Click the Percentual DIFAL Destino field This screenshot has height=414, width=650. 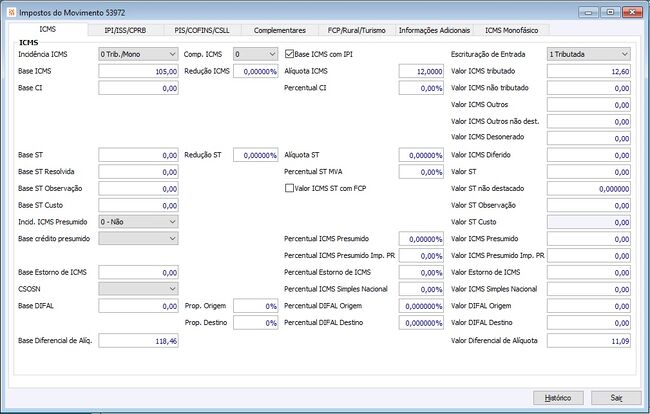tap(421, 322)
